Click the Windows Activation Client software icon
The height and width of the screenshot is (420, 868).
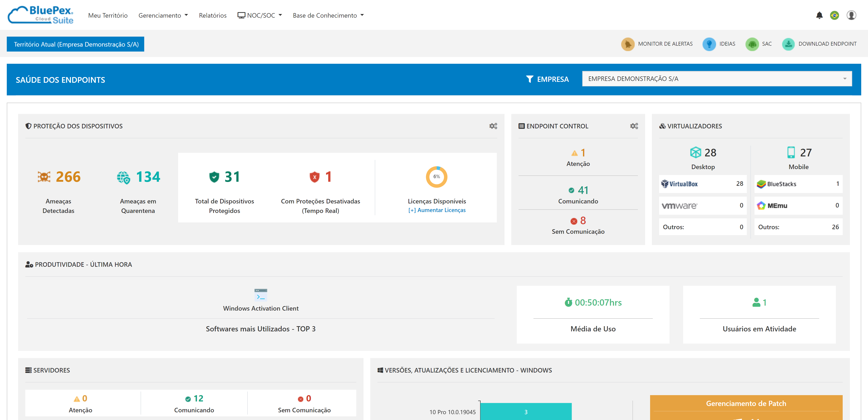(x=260, y=295)
